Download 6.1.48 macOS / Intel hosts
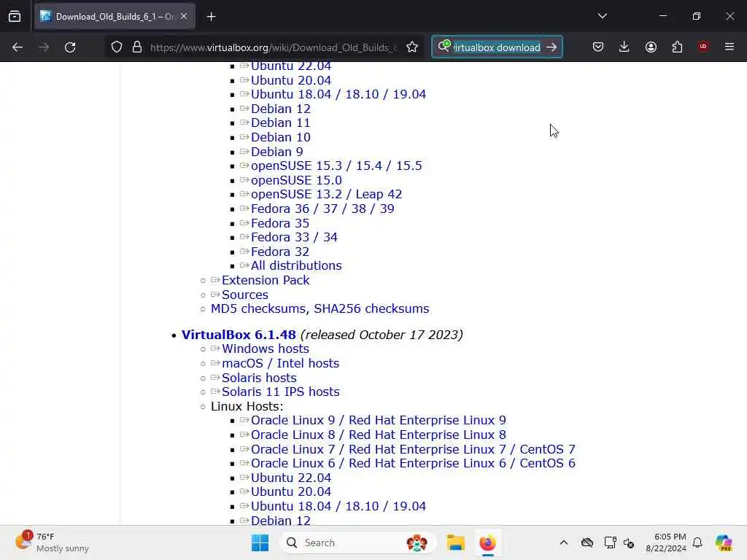This screenshot has height=560, width=747. tap(281, 363)
